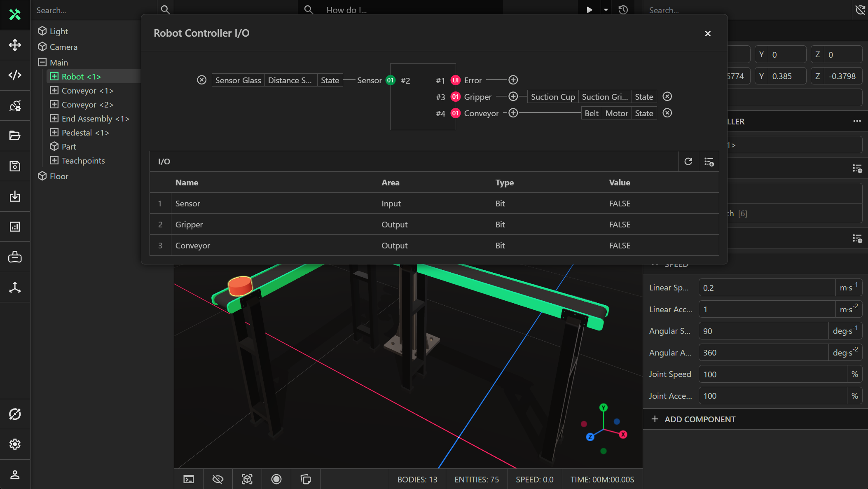Switch Gripper connection to the State tab

pyautogui.click(x=644, y=96)
